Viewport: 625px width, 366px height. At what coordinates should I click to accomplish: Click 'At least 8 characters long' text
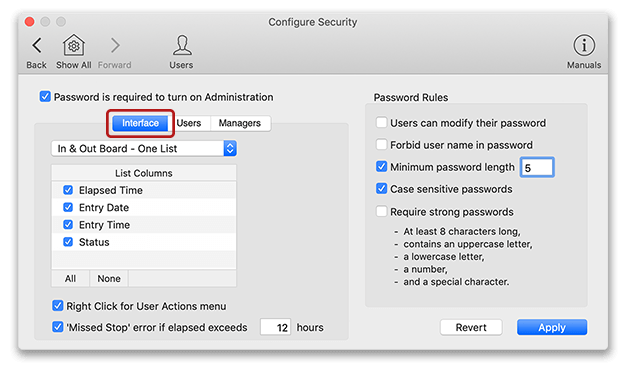click(x=462, y=231)
